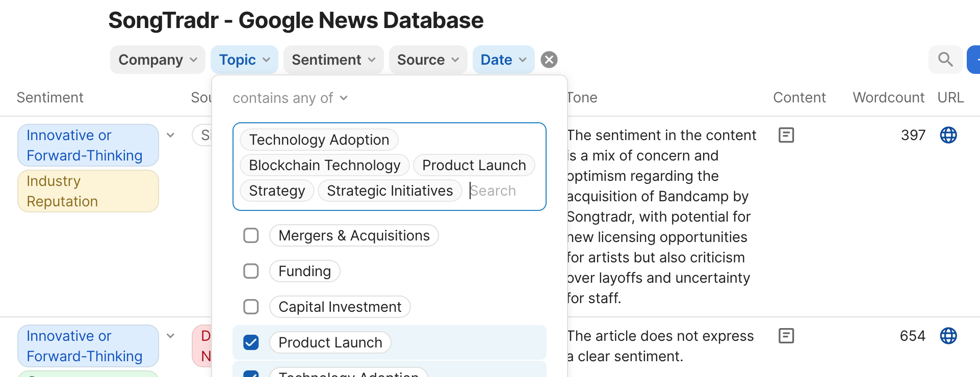Click the Wordcount column header
The width and height of the screenshot is (980, 377).
(x=888, y=97)
